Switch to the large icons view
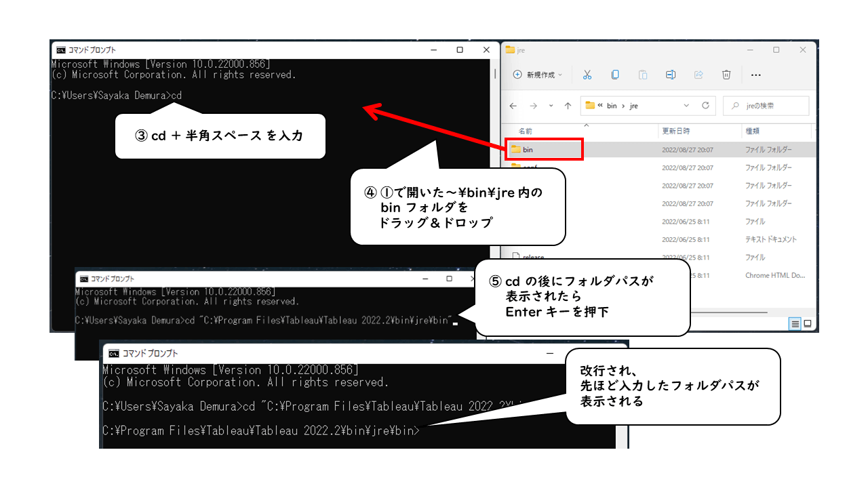This screenshot has height=488, width=868. click(x=807, y=324)
